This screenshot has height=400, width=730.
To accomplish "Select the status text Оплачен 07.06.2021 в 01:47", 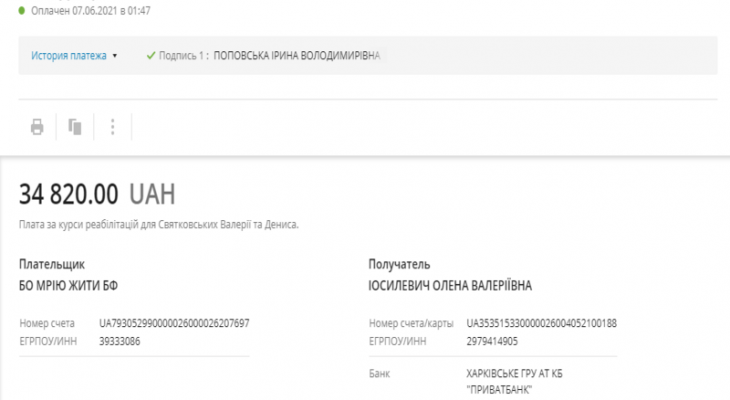I will point(91,10).
